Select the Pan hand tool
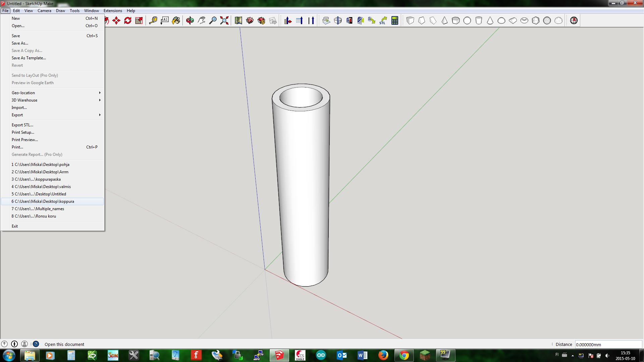This screenshot has height=362, width=644. [x=201, y=20]
